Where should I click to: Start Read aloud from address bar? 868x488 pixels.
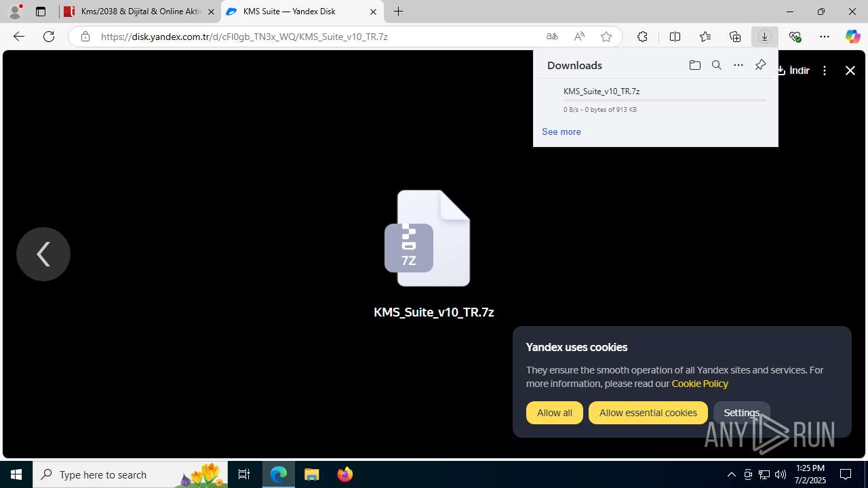click(x=579, y=37)
